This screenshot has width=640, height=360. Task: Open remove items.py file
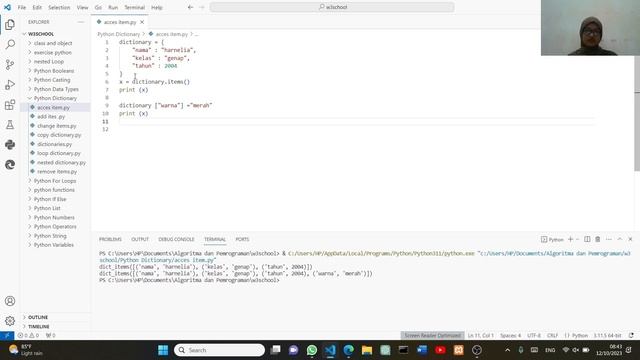(x=57, y=172)
